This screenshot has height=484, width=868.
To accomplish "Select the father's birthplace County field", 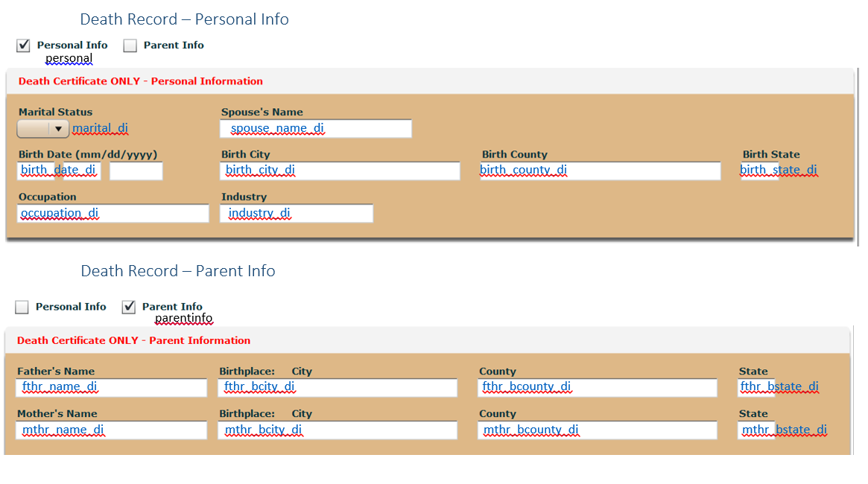I will (x=598, y=388).
